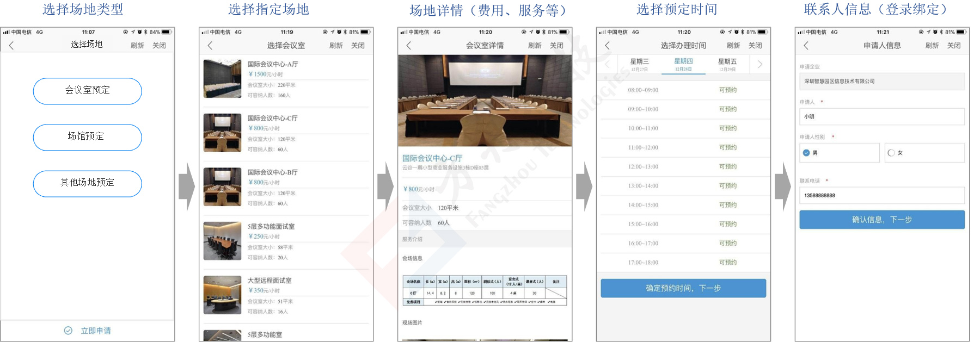View the large room photo in 会议室详情

tap(485, 101)
